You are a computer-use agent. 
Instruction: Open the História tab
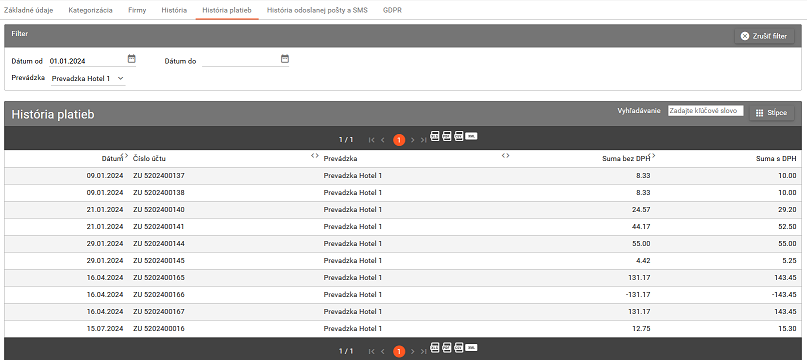174,10
